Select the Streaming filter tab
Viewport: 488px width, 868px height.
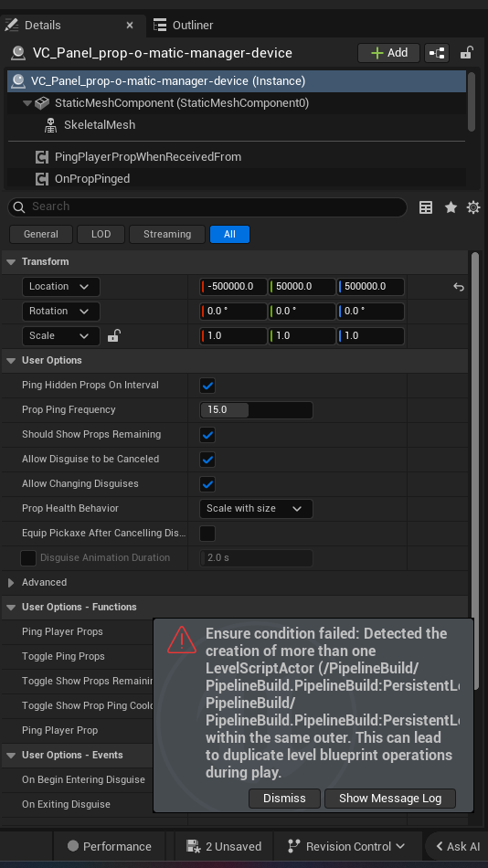tap(167, 234)
